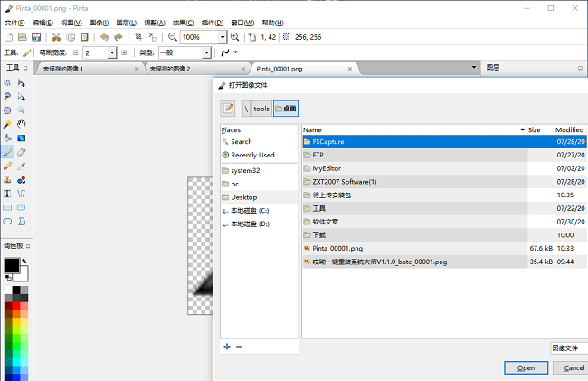This screenshot has width=588, height=381.
Task: Select the Paintbrush tool in toolbox
Action: tap(8, 152)
